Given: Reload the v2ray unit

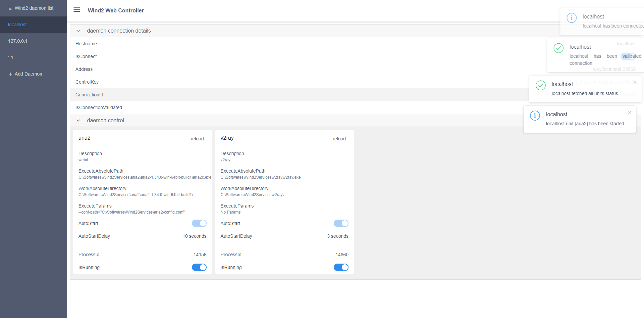Looking at the screenshot, I should [x=339, y=139].
